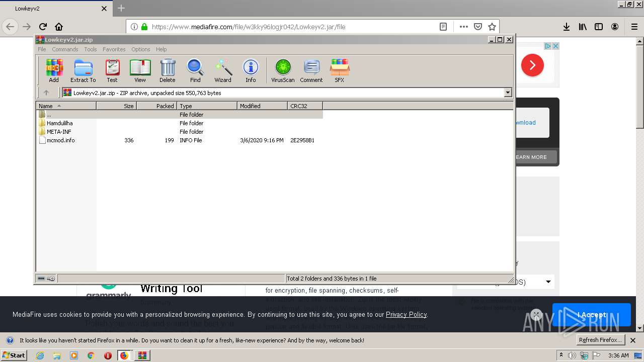Go to Firefox home page
Image resolution: width=644 pixels, height=362 pixels.
pos(59,27)
